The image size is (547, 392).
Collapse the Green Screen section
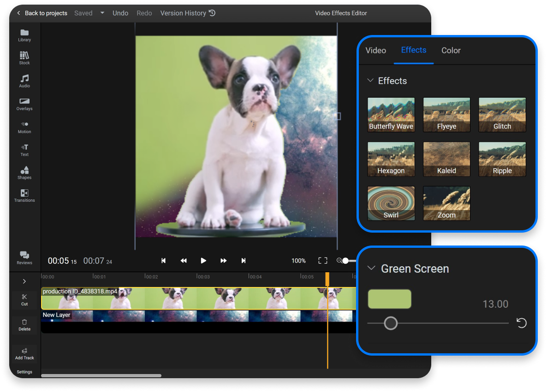tap(371, 268)
